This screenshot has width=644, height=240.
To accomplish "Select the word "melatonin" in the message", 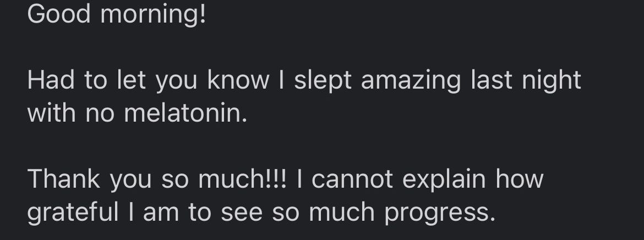I will click(185, 113).
